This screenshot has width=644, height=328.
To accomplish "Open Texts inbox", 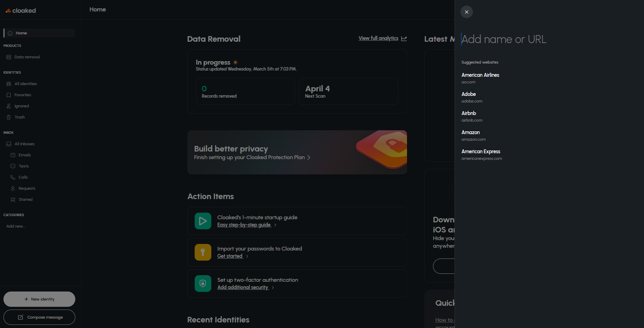I will coord(24,166).
